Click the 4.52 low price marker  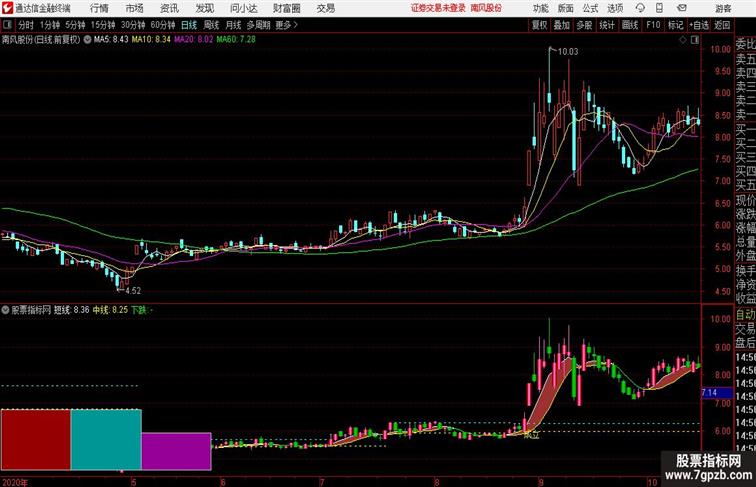click(133, 291)
